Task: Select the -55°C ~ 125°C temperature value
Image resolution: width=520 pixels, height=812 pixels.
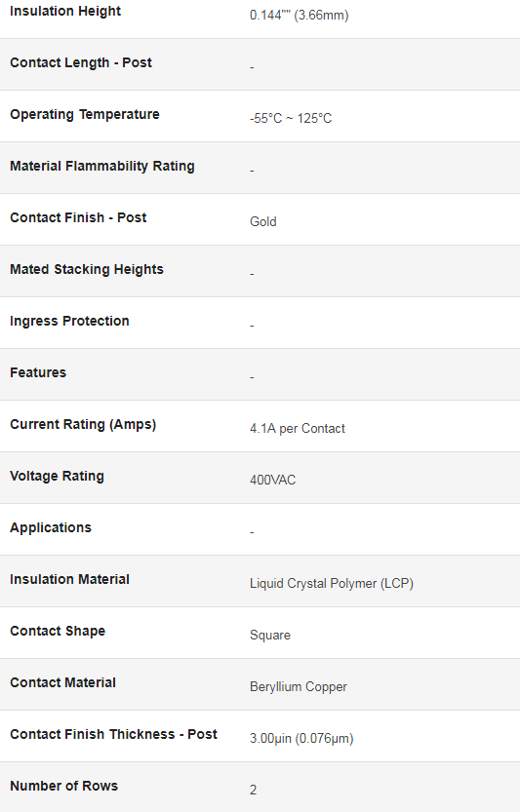Action: (x=291, y=119)
